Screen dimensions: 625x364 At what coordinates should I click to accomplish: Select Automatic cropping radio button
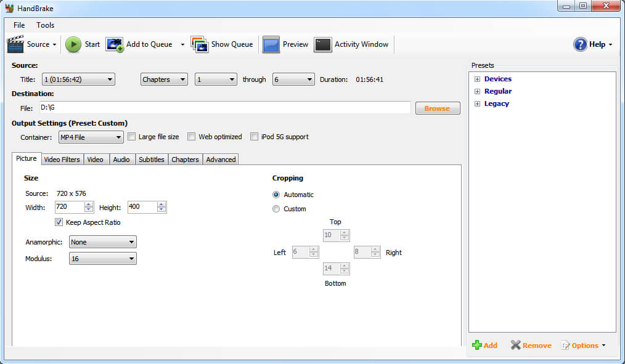[276, 195]
